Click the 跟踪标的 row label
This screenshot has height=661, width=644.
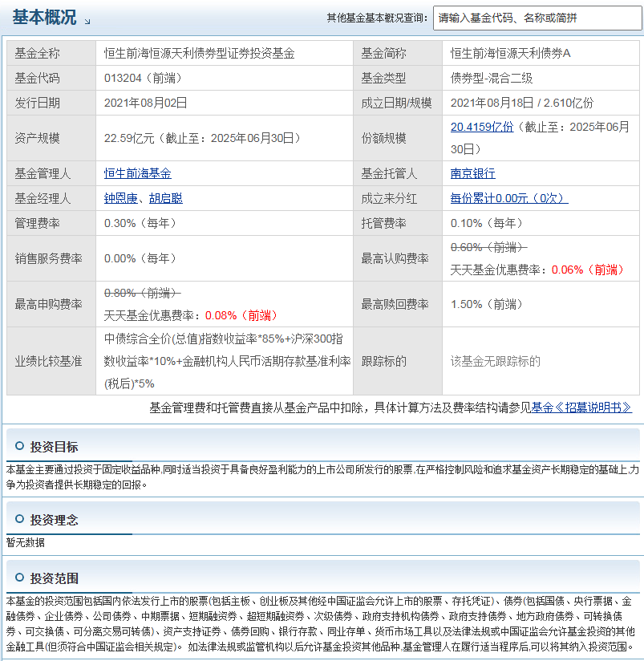(x=383, y=361)
